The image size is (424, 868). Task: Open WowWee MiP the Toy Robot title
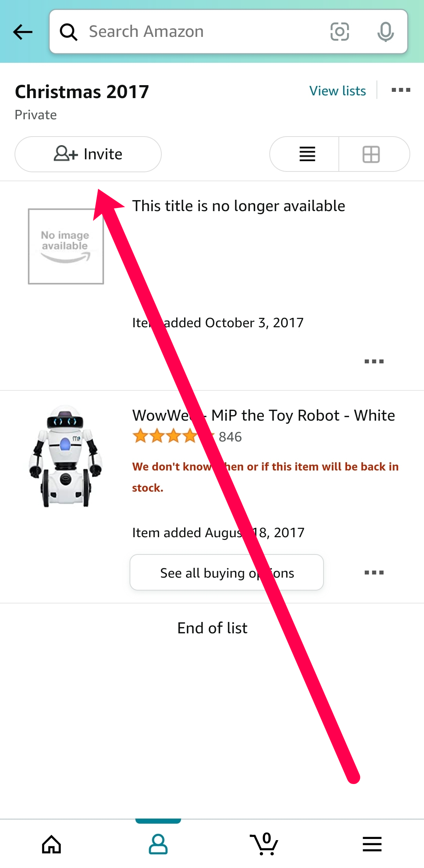pyautogui.click(x=263, y=415)
